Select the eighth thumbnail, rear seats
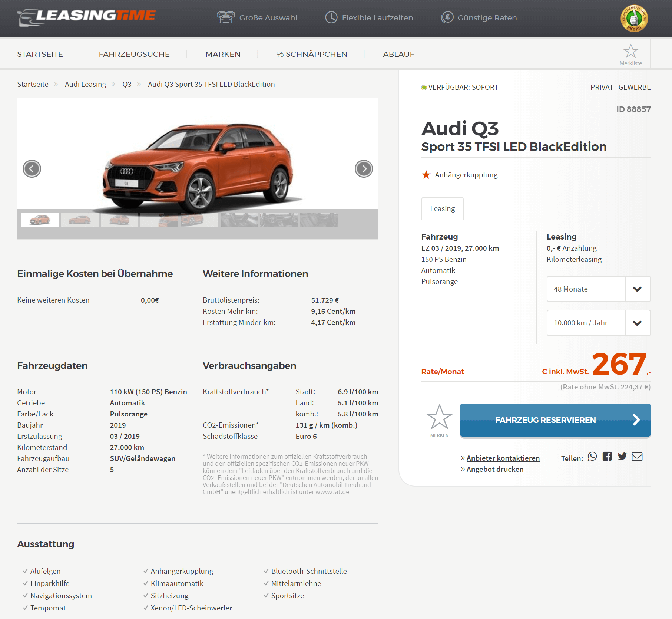 tap(319, 220)
